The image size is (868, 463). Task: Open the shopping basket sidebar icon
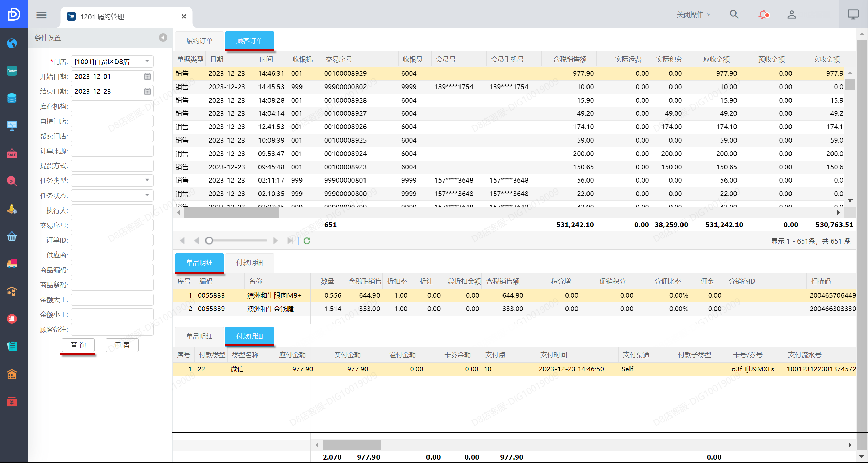tap(12, 236)
